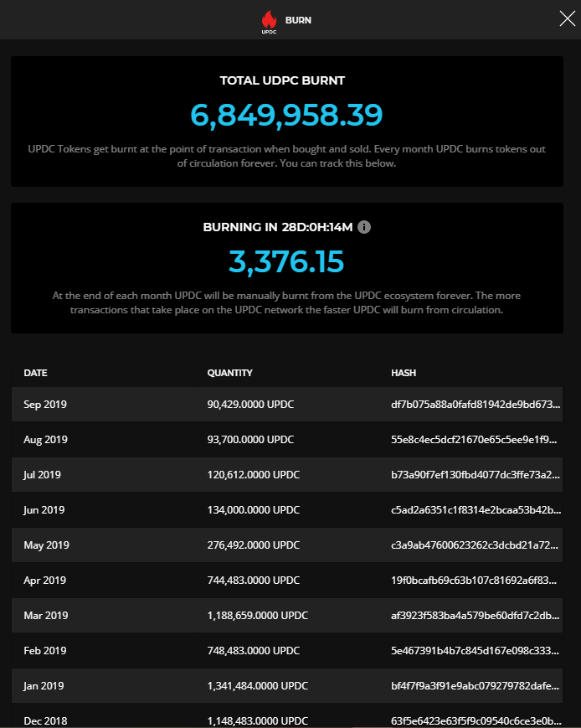Screen dimensions: 581x728
Task: Click the HASH column header
Action: (404, 373)
